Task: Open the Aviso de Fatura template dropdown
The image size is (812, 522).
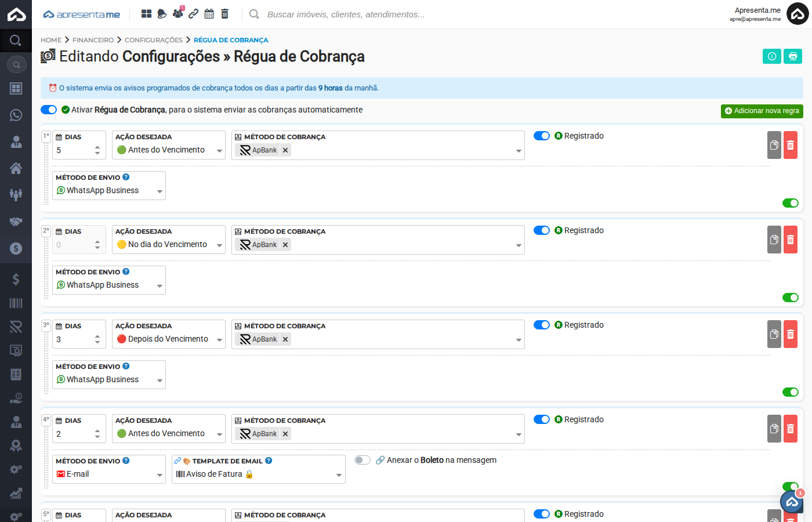Action: pos(258,474)
